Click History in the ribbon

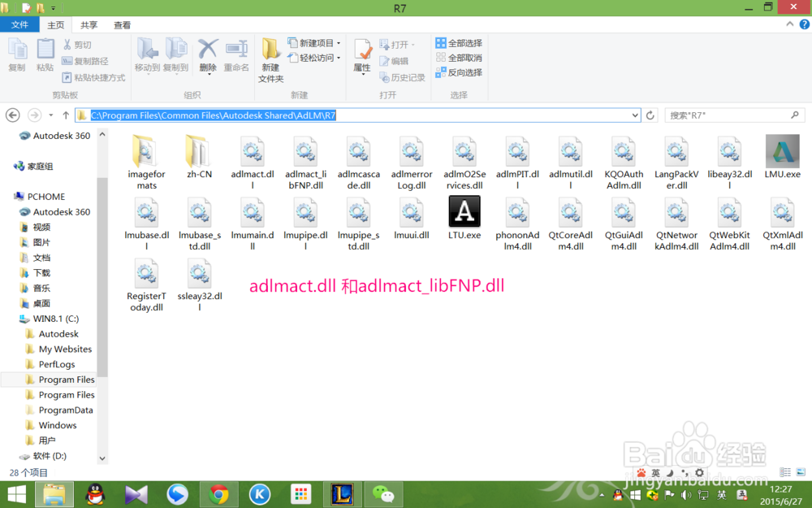pos(403,77)
